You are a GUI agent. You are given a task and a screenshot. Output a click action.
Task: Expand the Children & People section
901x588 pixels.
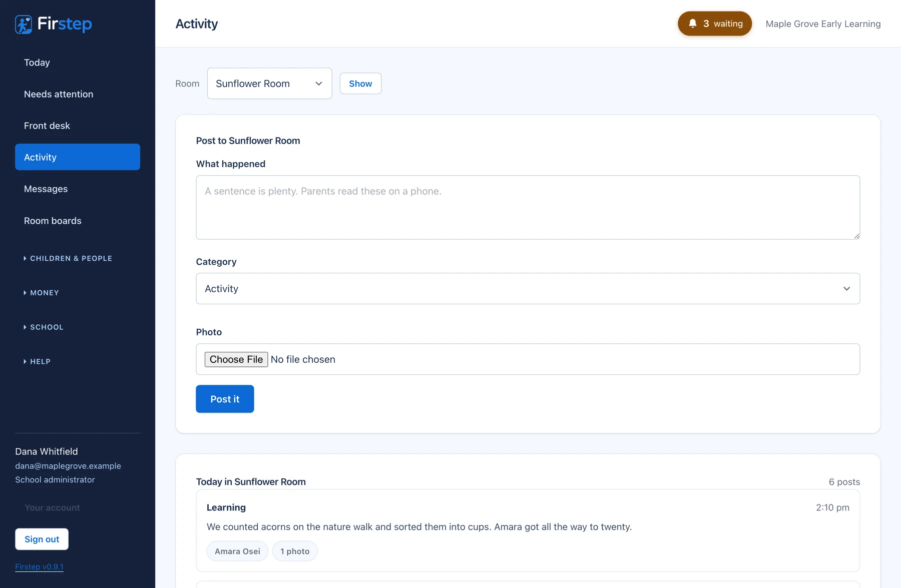click(x=68, y=258)
